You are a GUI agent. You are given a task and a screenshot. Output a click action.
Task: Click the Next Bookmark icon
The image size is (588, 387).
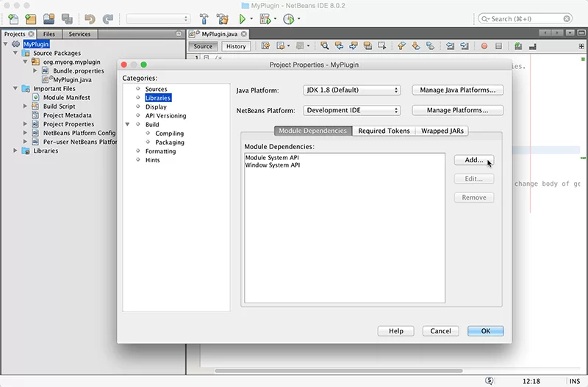[x=416, y=46]
